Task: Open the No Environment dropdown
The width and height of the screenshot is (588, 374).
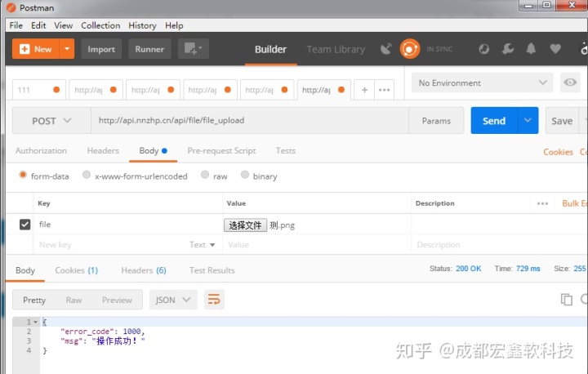Action: 483,82
